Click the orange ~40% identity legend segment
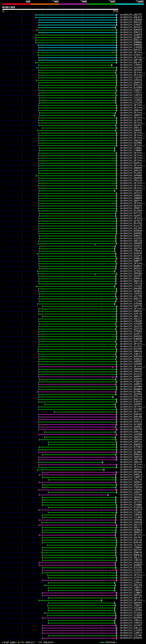 [45, 4]
